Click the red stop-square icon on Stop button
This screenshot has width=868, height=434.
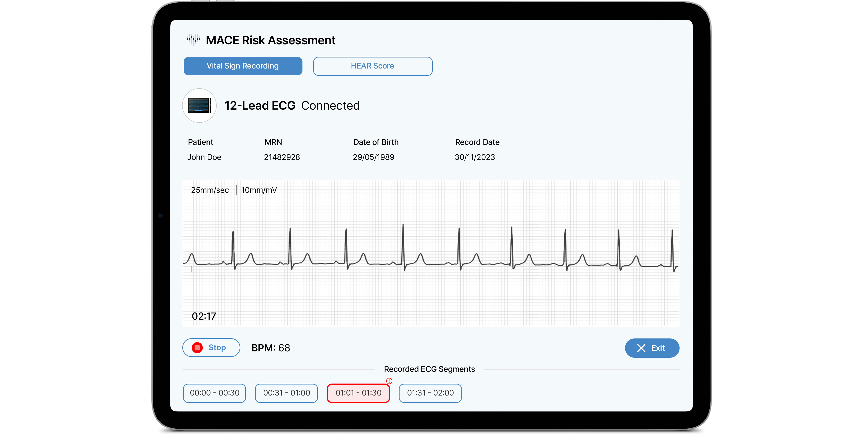click(x=198, y=347)
